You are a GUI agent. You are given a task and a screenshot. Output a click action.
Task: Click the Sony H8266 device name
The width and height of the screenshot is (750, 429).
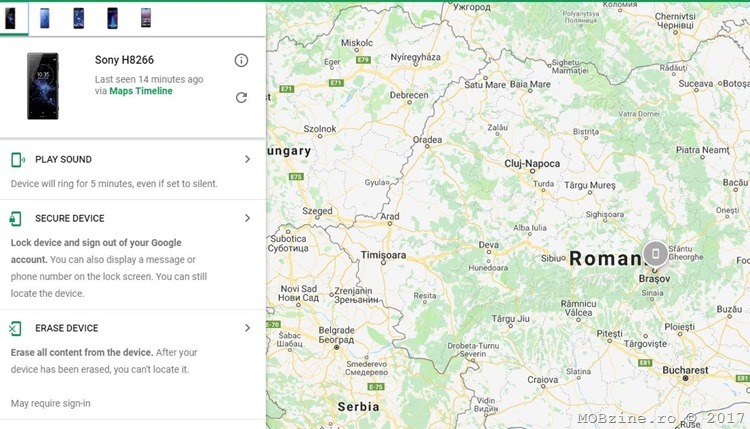[x=124, y=60]
